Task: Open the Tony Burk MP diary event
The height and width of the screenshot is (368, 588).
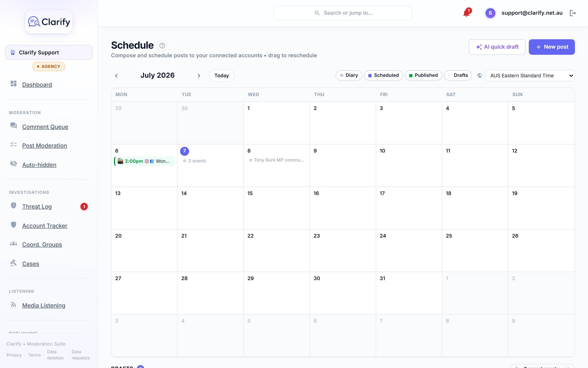Action: (x=276, y=160)
